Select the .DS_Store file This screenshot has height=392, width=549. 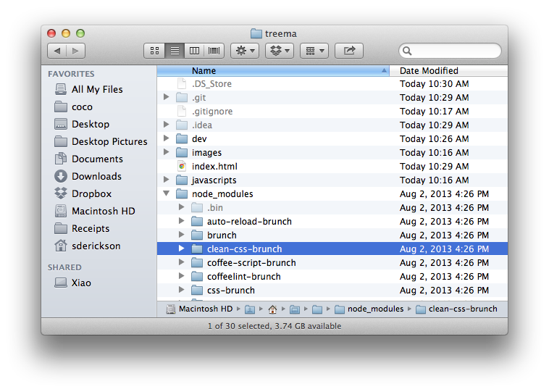332,84
